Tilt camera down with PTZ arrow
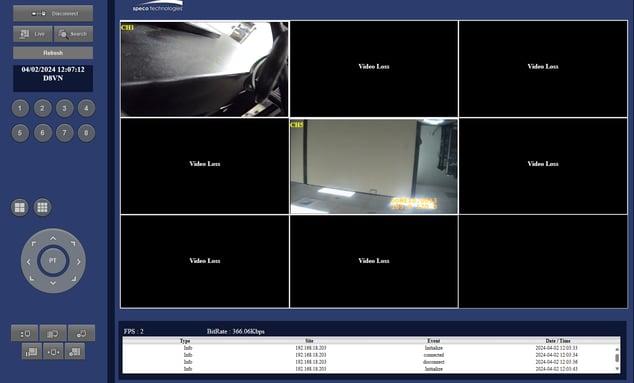Image resolution: width=634 pixels, height=383 pixels. 53,283
